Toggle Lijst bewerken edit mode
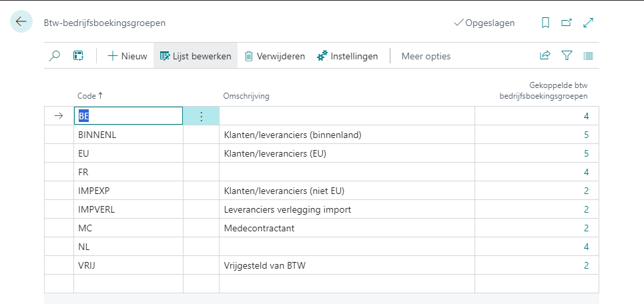 pyautogui.click(x=196, y=56)
